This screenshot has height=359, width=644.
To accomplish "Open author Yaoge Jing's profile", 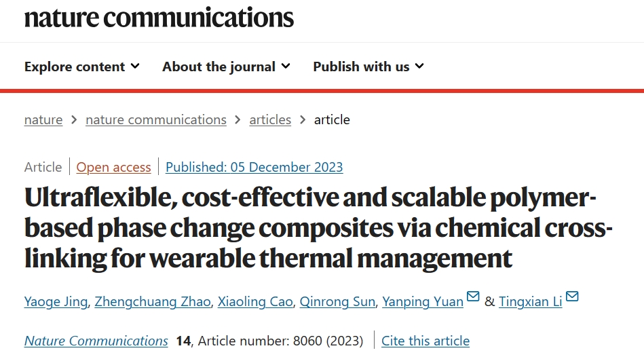I will click(56, 301).
